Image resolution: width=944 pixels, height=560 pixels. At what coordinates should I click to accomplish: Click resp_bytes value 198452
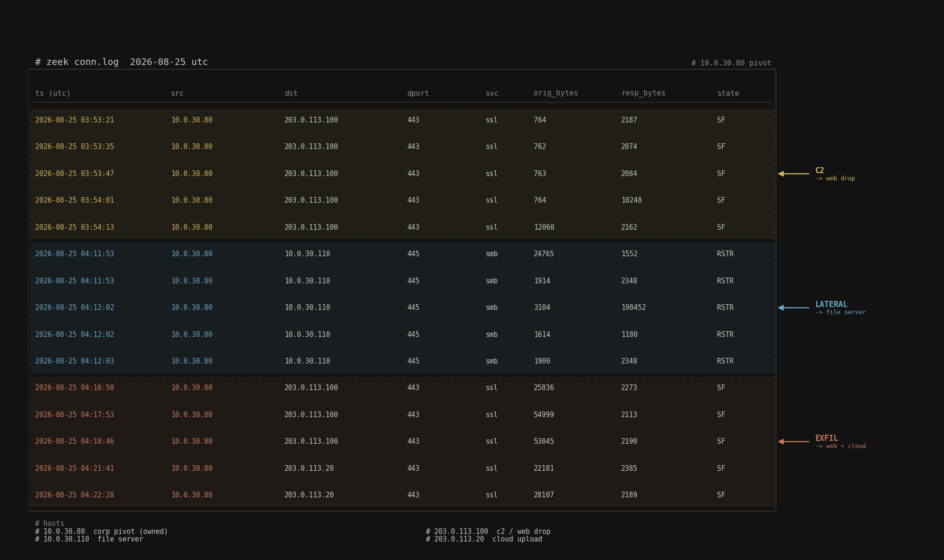tap(633, 308)
